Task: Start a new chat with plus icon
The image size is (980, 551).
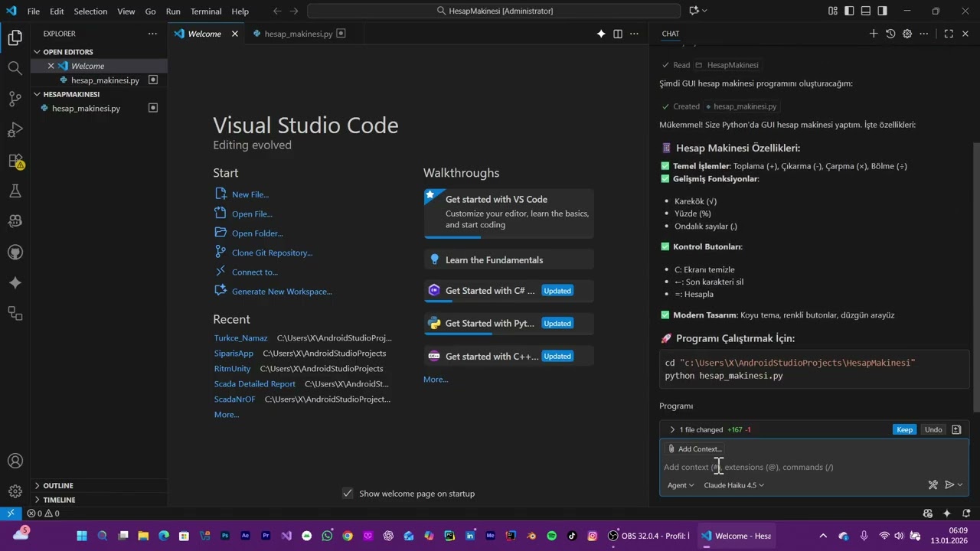Action: click(874, 34)
